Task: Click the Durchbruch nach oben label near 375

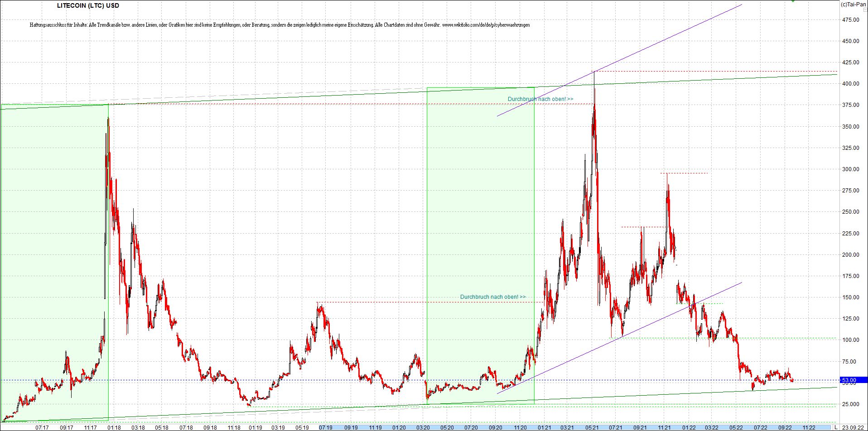Action: pos(540,99)
